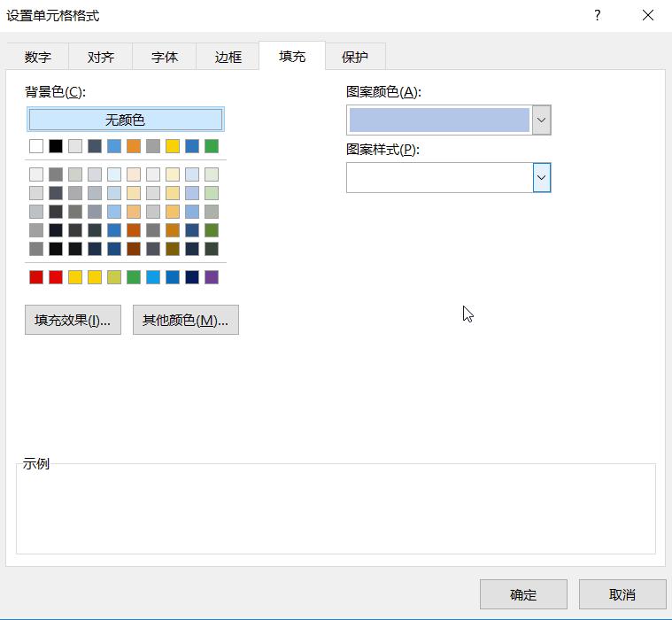Expand the 图案样式 dropdown arrow
This screenshot has width=672, height=620.
(541, 177)
